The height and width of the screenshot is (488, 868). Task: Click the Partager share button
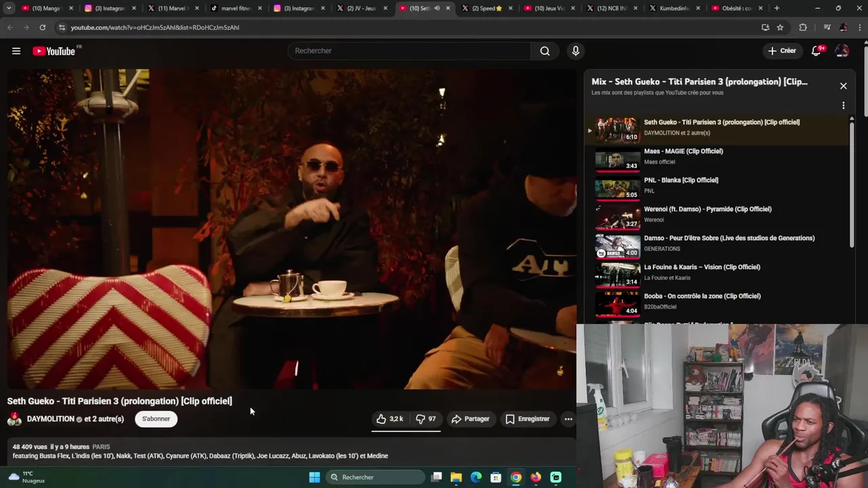coord(471,419)
